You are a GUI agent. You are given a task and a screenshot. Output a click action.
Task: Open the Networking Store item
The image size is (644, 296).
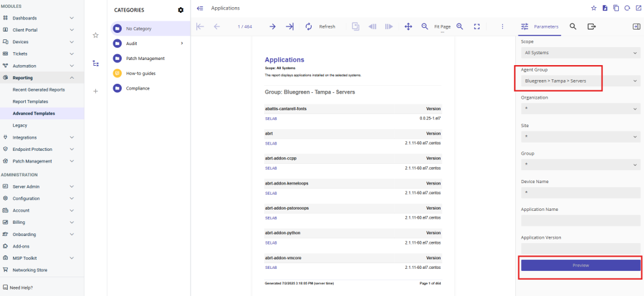pyautogui.click(x=30, y=270)
